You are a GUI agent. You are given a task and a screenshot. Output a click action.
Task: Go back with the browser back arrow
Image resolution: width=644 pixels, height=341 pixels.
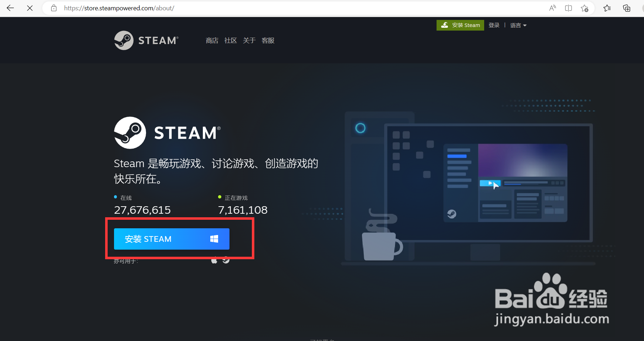10,8
